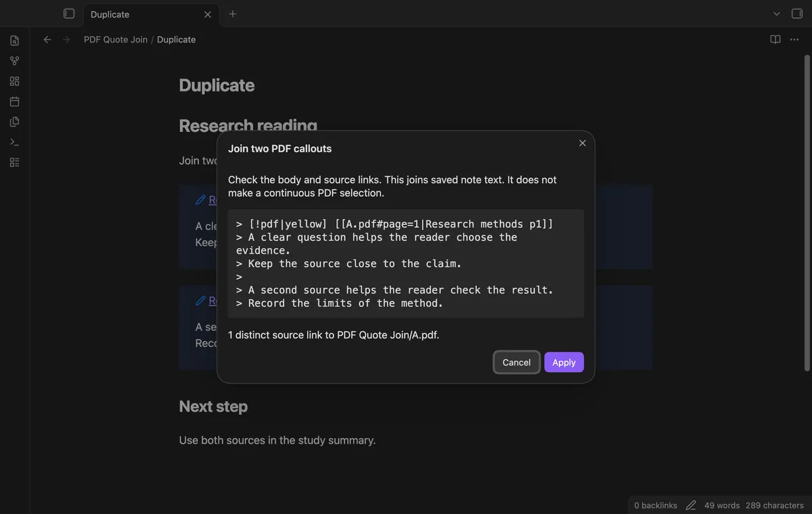Toggle the right sidebar panel icon

(797, 14)
